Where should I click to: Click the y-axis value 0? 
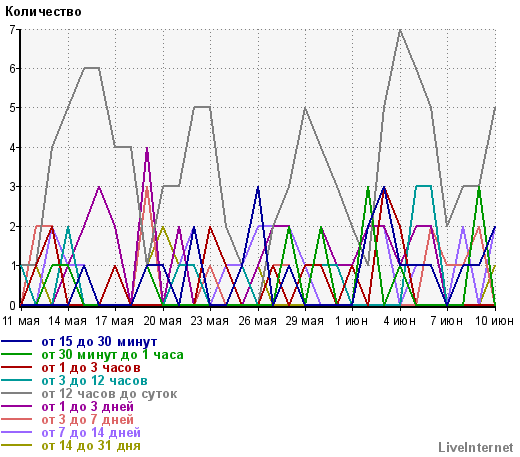coord(12,305)
